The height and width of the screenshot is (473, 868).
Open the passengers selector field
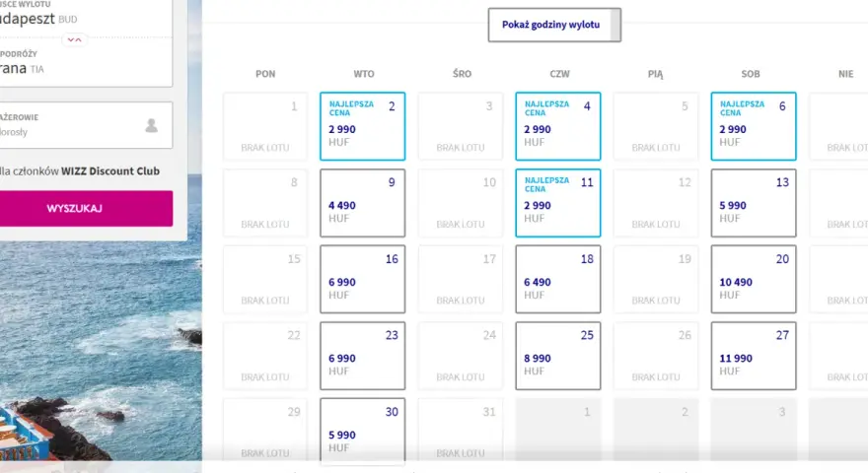click(84, 125)
